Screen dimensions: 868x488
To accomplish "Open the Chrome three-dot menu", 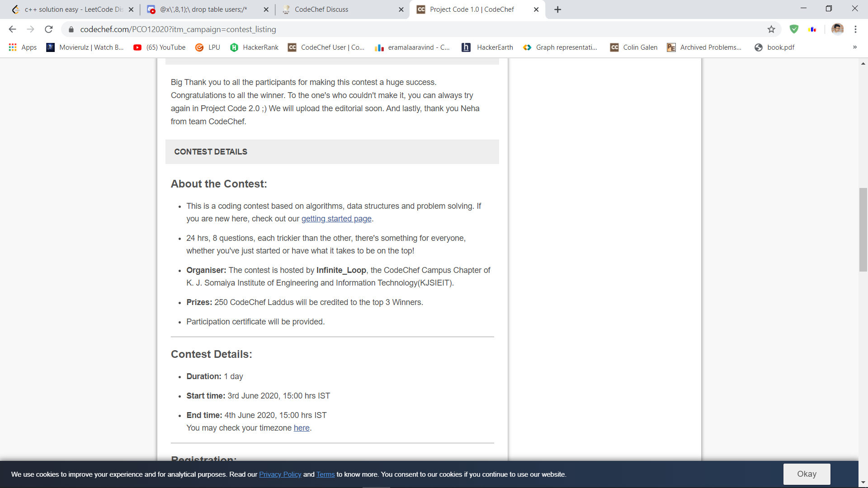I will (x=855, y=29).
